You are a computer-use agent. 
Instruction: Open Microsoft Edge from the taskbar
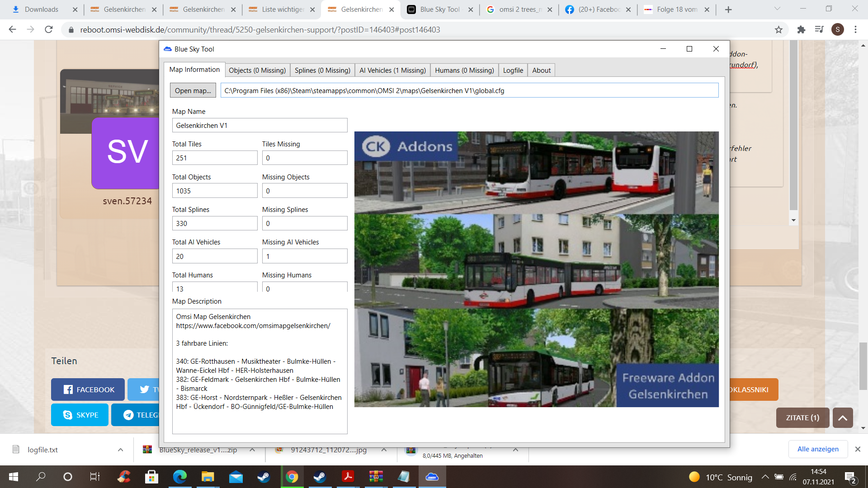[x=179, y=477]
